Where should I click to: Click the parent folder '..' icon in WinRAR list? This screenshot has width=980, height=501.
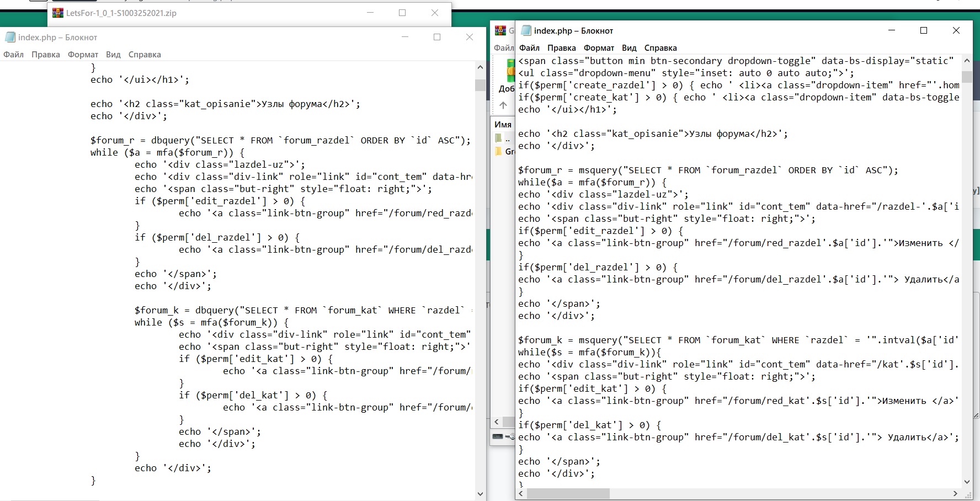pyautogui.click(x=499, y=138)
